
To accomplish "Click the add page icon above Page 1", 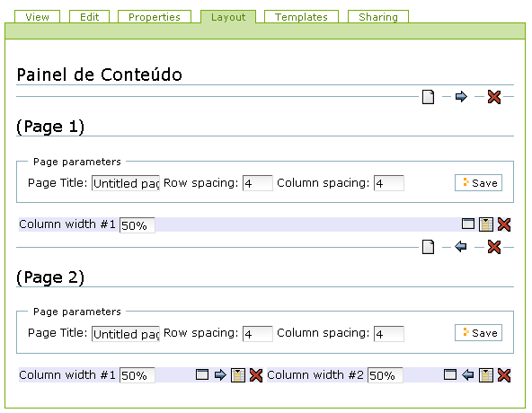I will click(428, 97).
